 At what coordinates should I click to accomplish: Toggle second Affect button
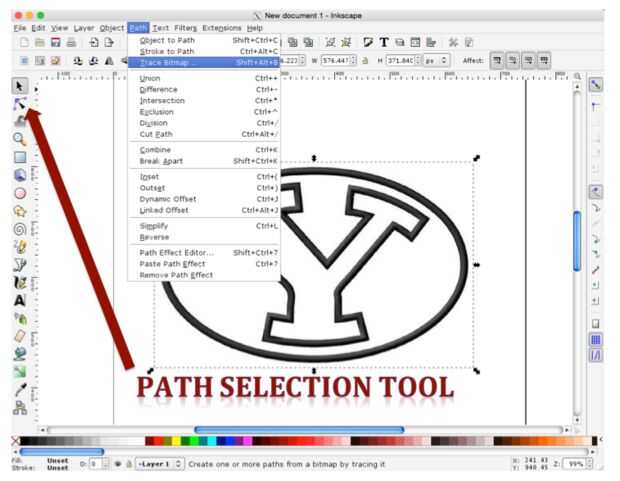point(512,61)
